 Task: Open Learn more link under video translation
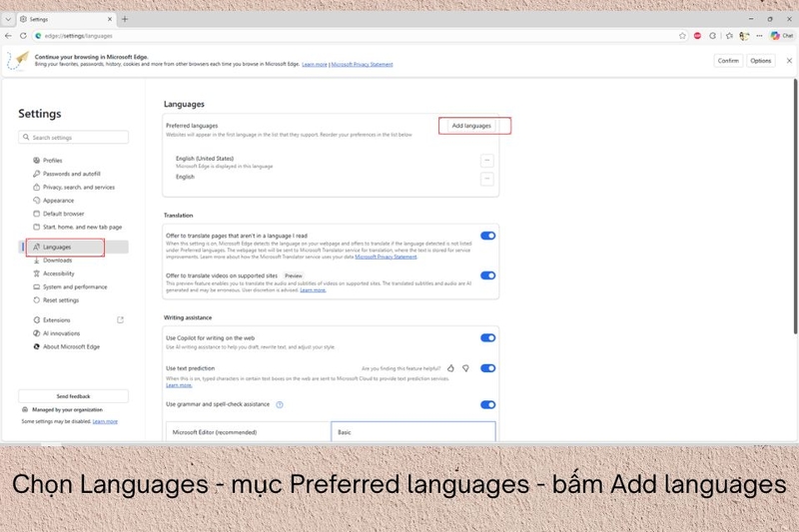(313, 290)
